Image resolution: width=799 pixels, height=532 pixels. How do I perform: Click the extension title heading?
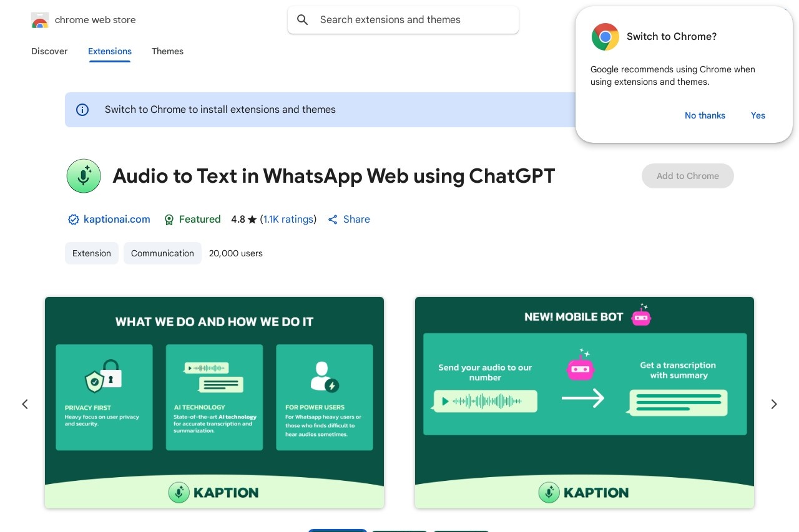(334, 176)
